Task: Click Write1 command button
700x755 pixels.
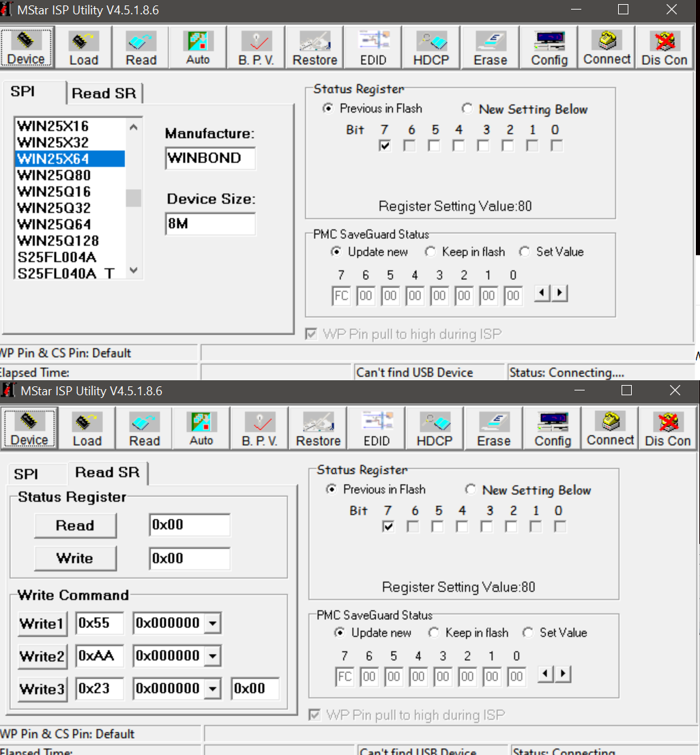Action: [x=42, y=623]
